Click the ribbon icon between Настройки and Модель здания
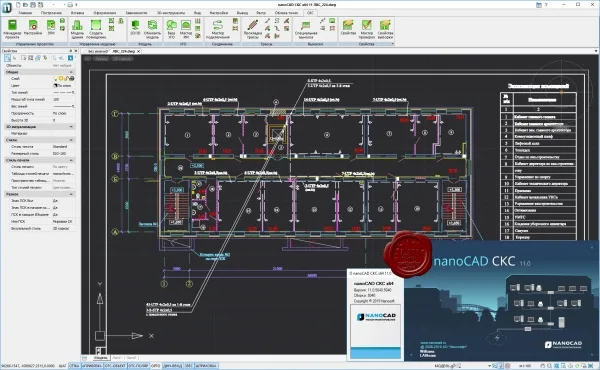 pyautogui.click(x=51, y=27)
